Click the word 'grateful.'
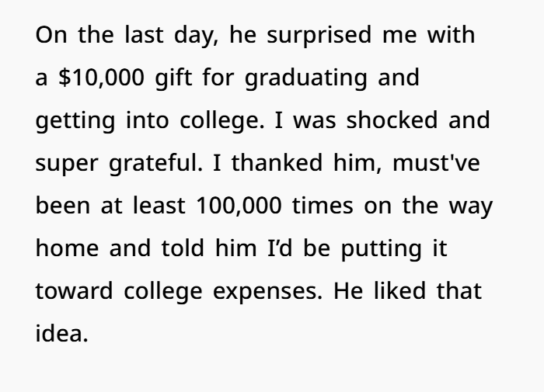The image size is (544, 392). [x=155, y=164]
